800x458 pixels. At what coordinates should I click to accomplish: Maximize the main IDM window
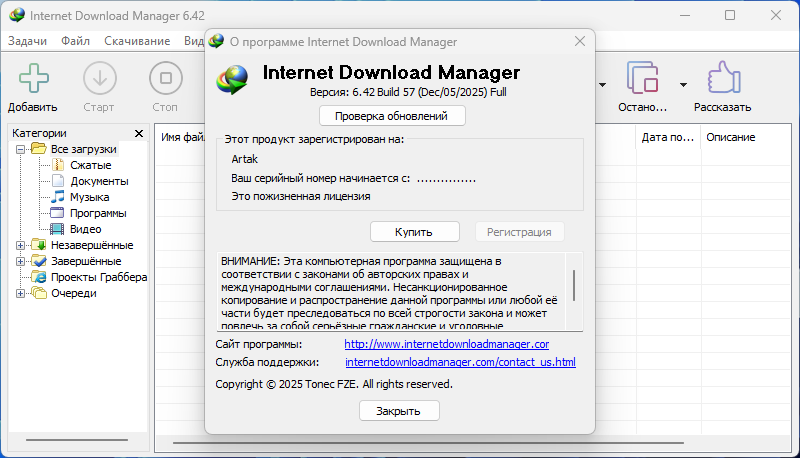pos(730,15)
